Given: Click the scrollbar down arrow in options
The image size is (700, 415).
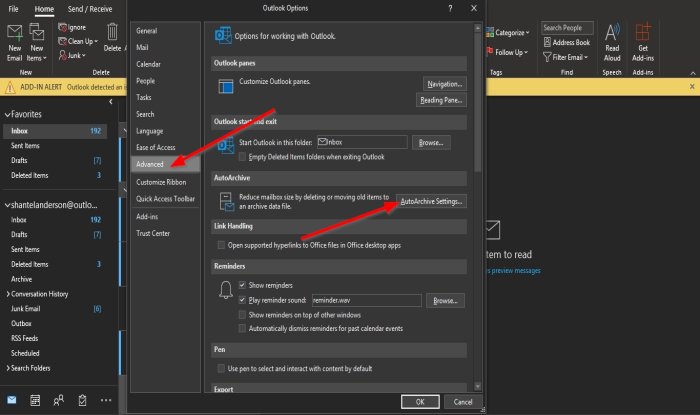Looking at the screenshot, I should tap(477, 386).
